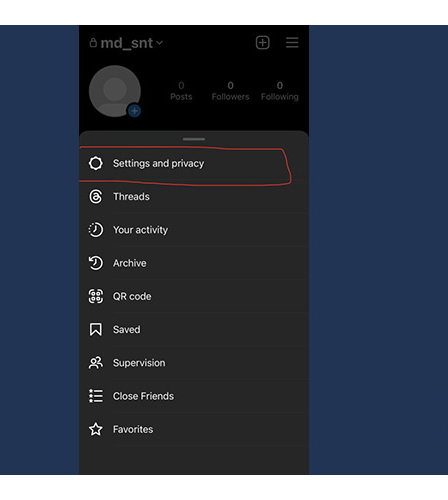Image resolution: width=448 pixels, height=500 pixels.
Task: Tap the Archive history icon
Action: (96, 263)
